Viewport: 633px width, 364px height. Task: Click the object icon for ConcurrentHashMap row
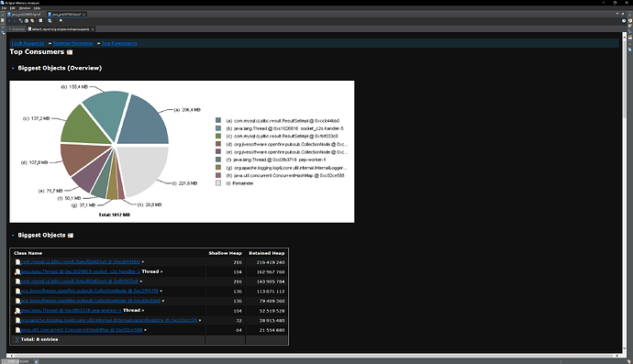(17, 330)
